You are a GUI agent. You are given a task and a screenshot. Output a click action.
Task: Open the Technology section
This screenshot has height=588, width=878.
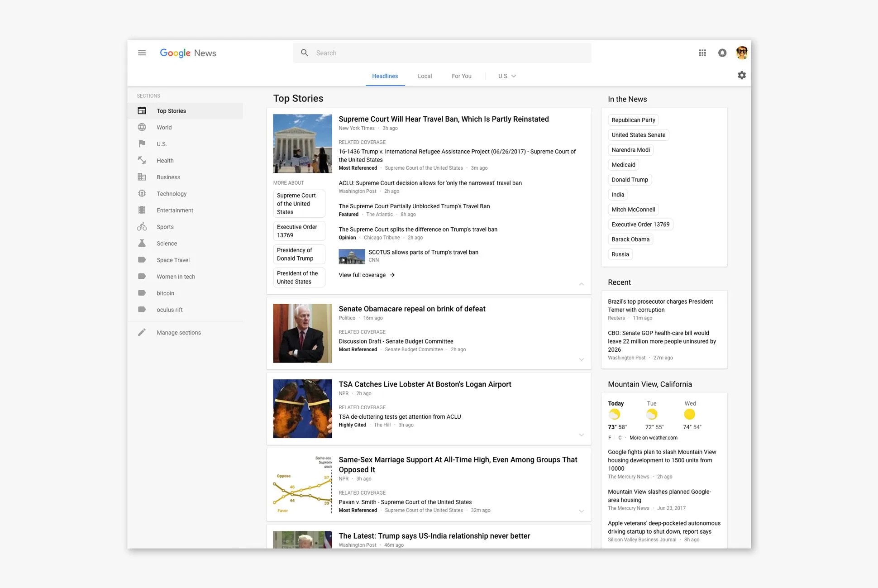pos(171,193)
